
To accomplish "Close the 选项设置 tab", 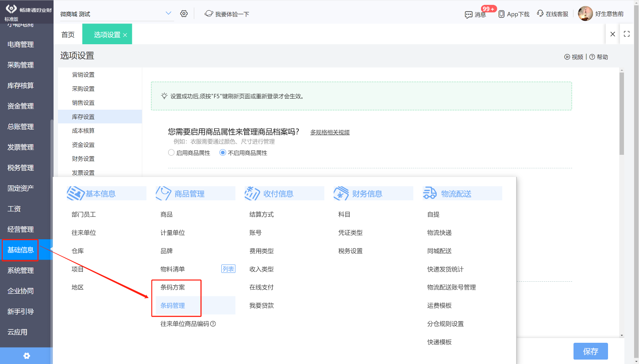I will (x=125, y=35).
